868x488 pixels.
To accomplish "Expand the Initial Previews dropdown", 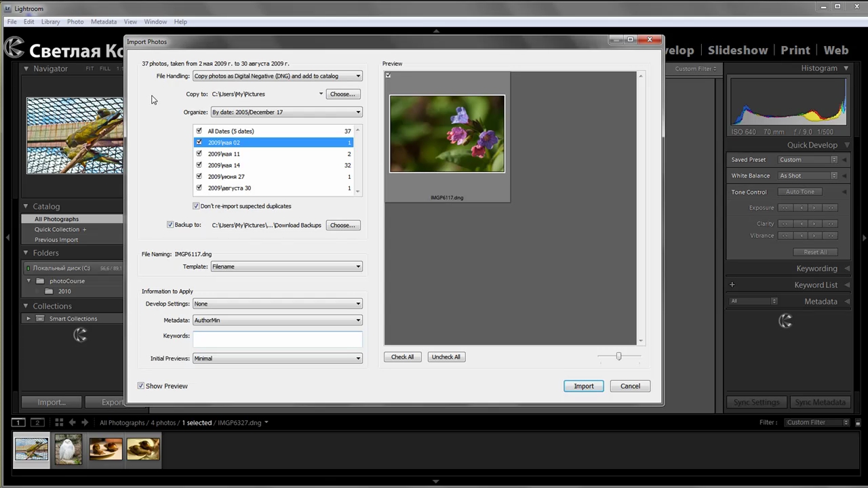I will (277, 358).
